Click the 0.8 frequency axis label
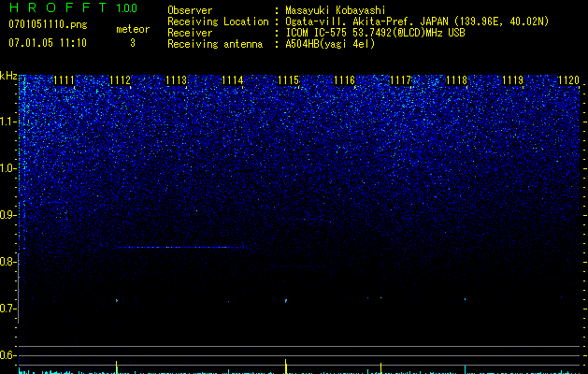This screenshot has height=374, width=588. tap(7, 262)
